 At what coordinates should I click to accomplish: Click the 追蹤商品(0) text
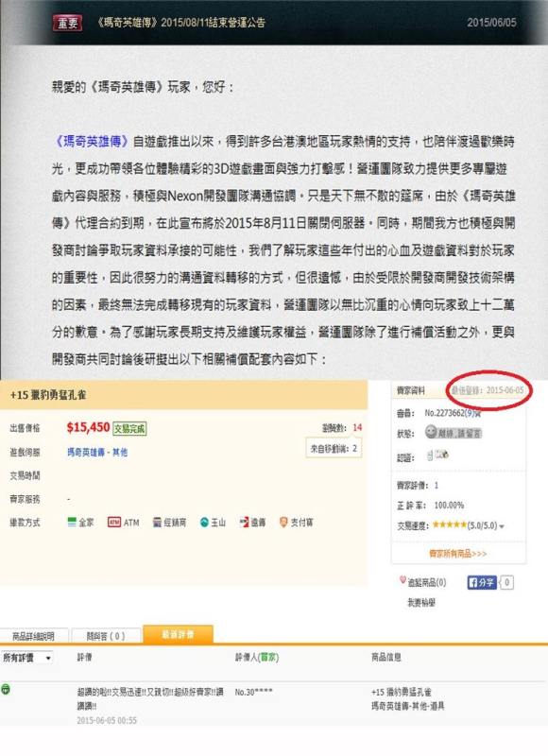(x=427, y=583)
